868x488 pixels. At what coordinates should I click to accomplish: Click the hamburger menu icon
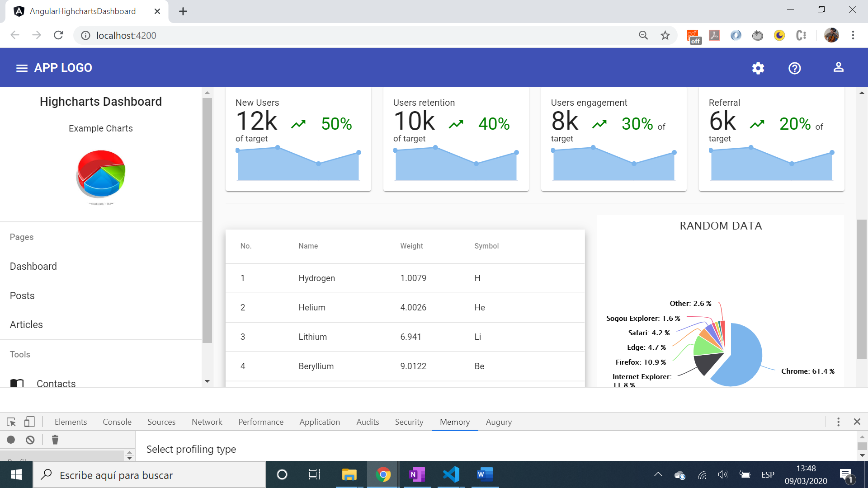tap(21, 67)
